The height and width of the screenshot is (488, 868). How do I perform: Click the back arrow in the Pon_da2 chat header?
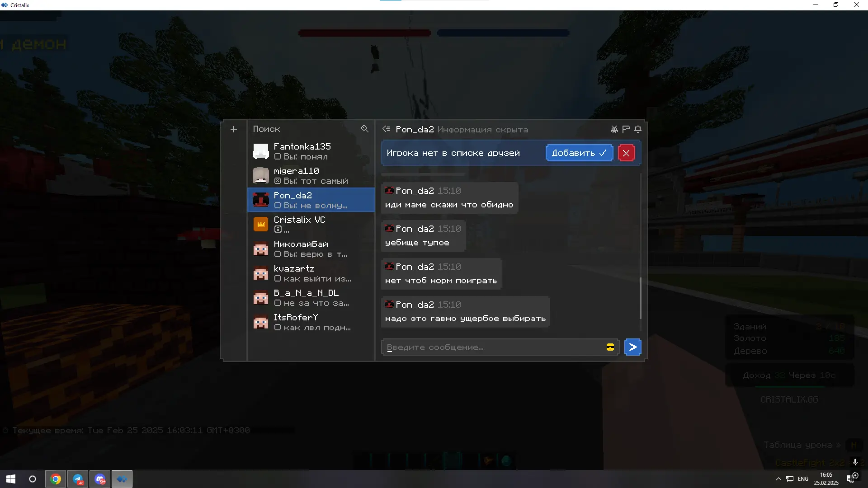(386, 129)
